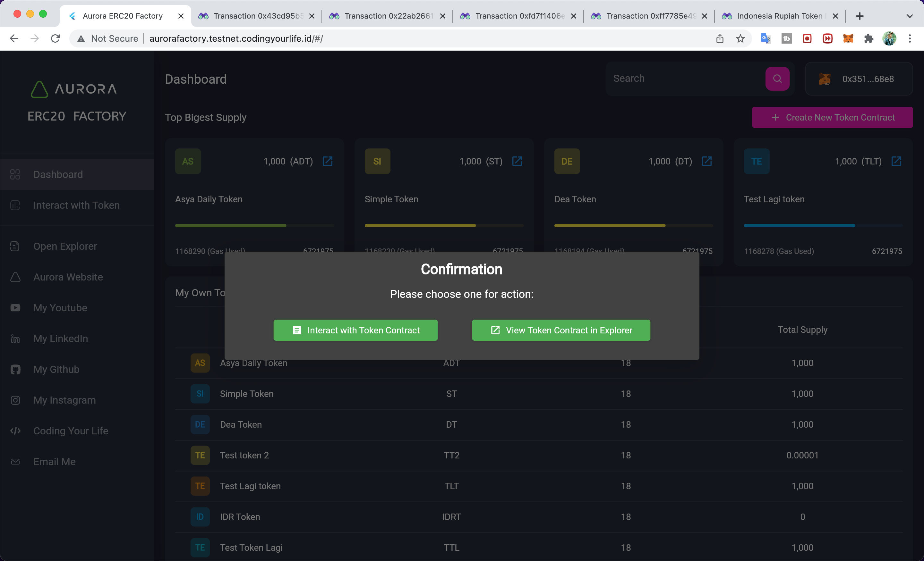
Task: Click View Token Contract in Explorer button
Action: [x=561, y=330]
